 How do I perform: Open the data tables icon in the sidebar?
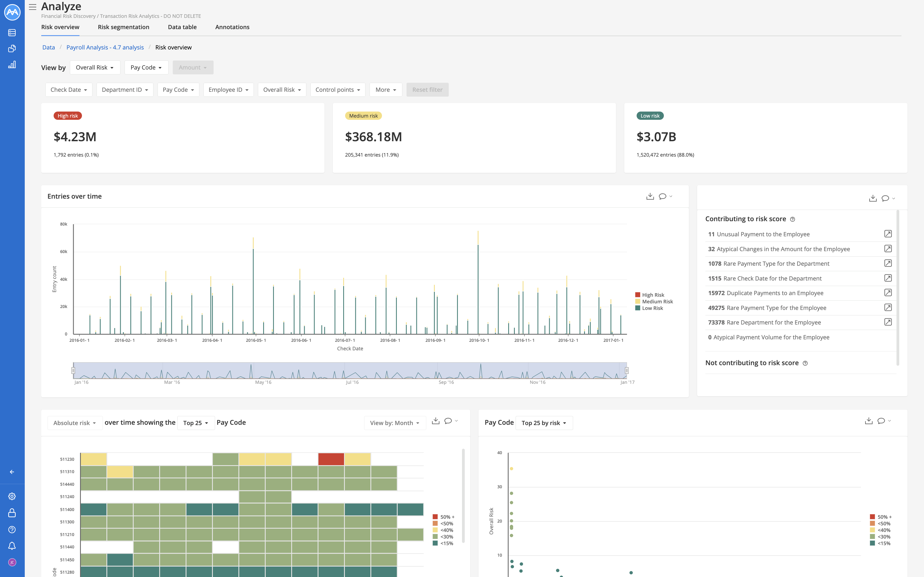[12, 32]
